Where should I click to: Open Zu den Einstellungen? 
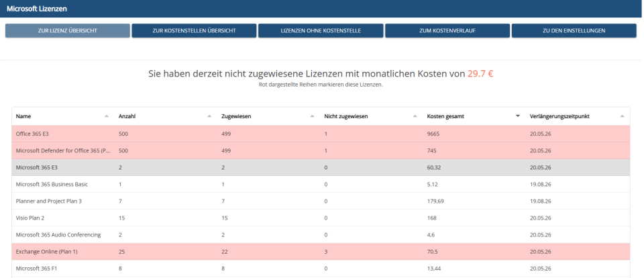click(x=574, y=31)
